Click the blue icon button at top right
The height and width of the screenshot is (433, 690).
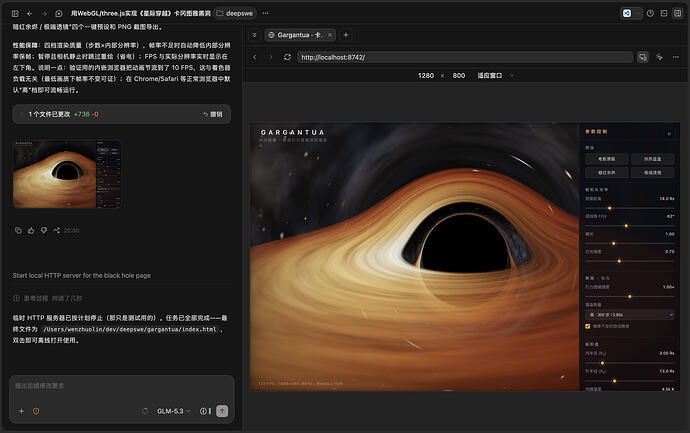pyautogui.click(x=627, y=14)
